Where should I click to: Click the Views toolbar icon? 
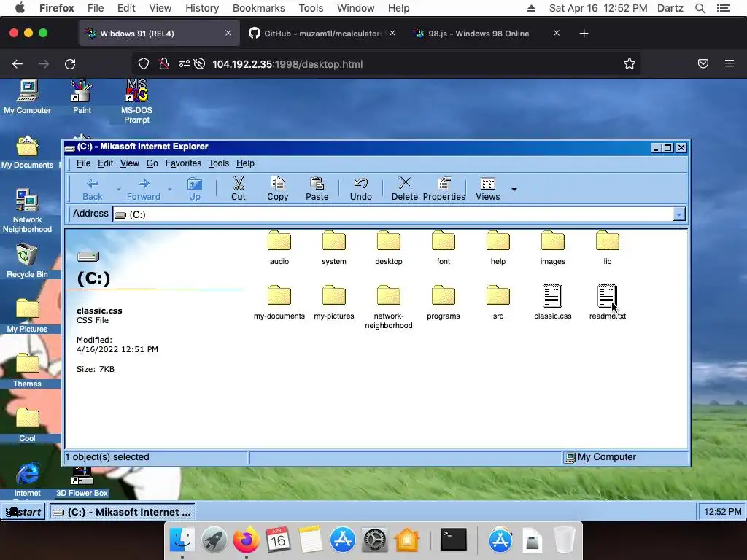pyautogui.click(x=488, y=183)
